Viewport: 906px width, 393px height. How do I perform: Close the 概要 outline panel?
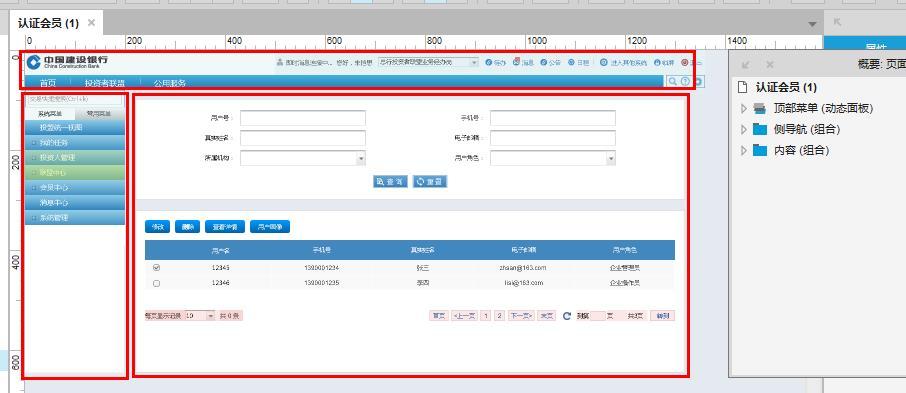click(770, 65)
